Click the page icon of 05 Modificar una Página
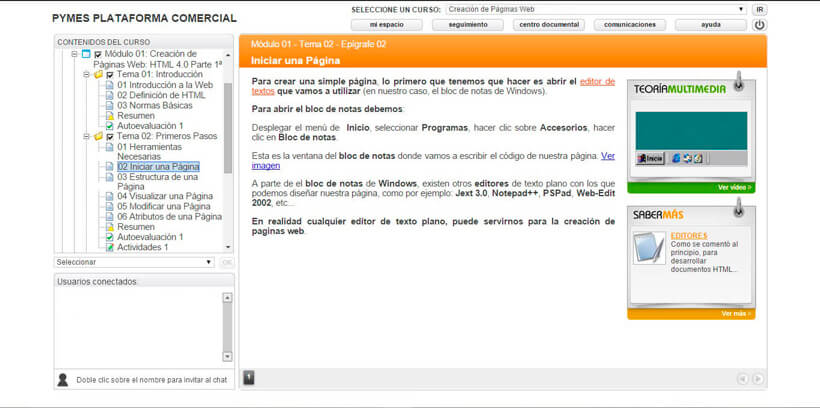Viewport: 820px width, 408px height. (109, 207)
